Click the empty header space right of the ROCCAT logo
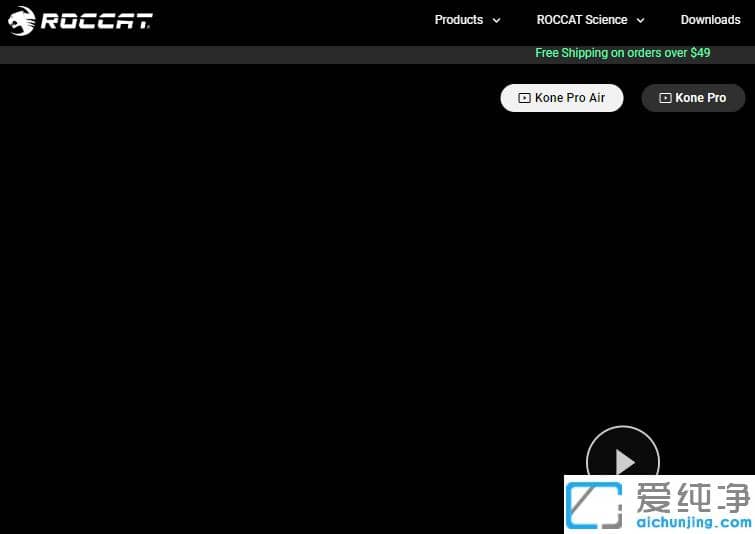 click(290, 20)
